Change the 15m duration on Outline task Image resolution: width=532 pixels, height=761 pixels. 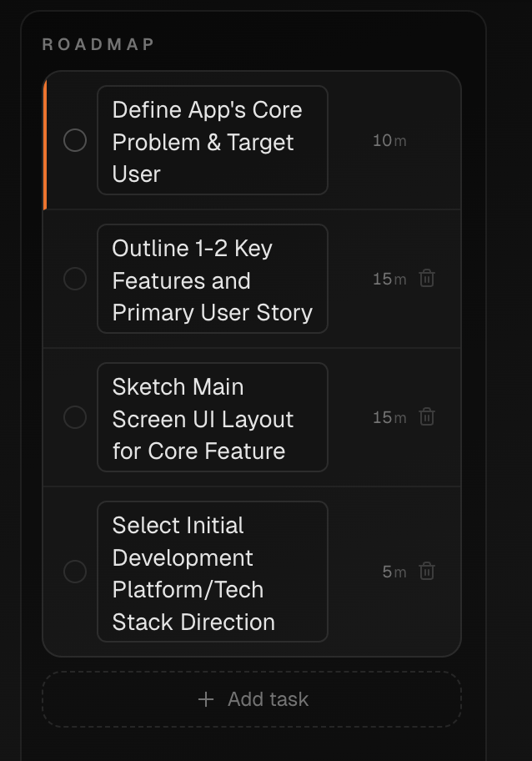[382, 279]
